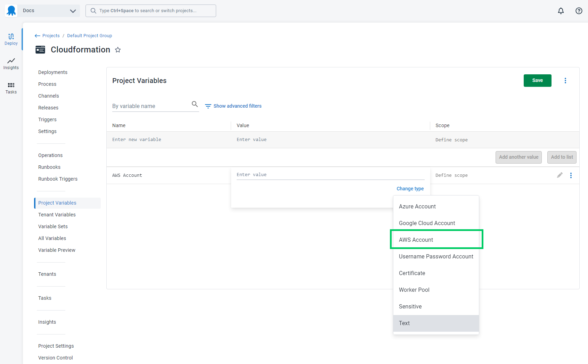Select Text variable type
Image resolution: width=588 pixels, height=364 pixels.
436,323
